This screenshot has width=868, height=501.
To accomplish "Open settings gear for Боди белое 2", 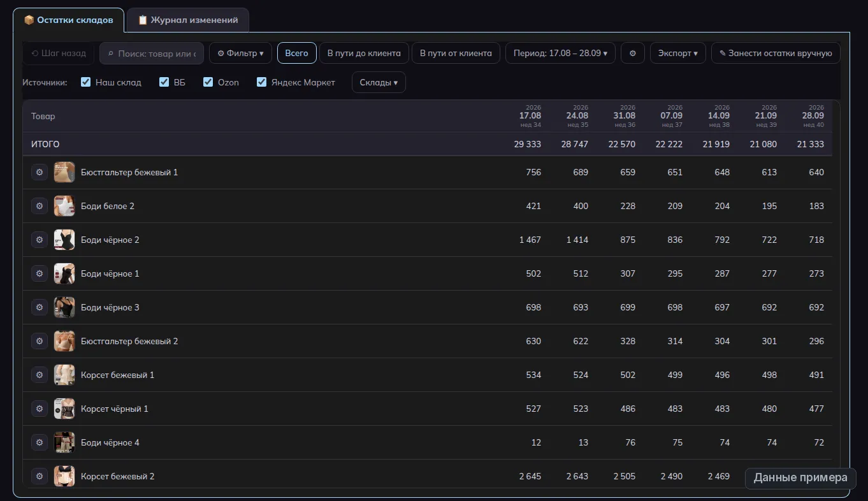I will pos(40,206).
